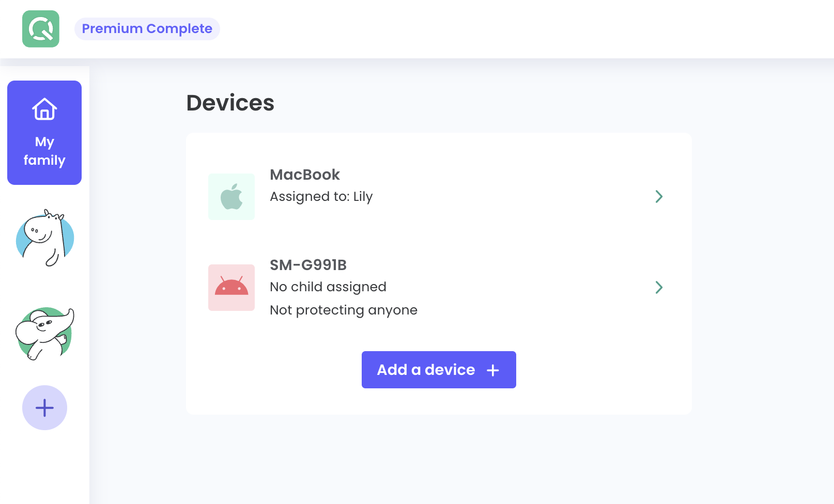Click the home icon in sidebar

[44, 109]
